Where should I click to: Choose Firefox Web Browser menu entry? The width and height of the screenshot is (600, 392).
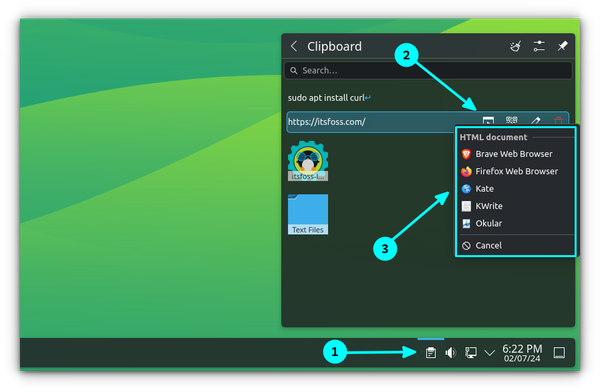click(516, 171)
